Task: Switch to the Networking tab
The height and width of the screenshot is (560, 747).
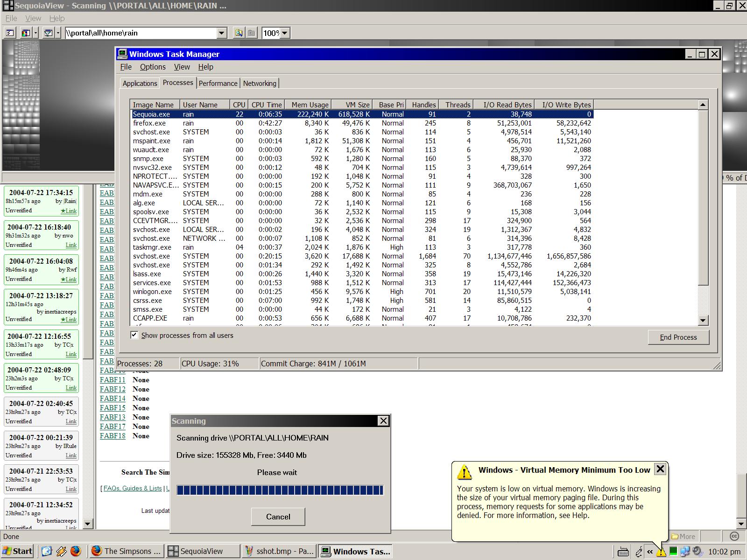Action: pos(260,83)
